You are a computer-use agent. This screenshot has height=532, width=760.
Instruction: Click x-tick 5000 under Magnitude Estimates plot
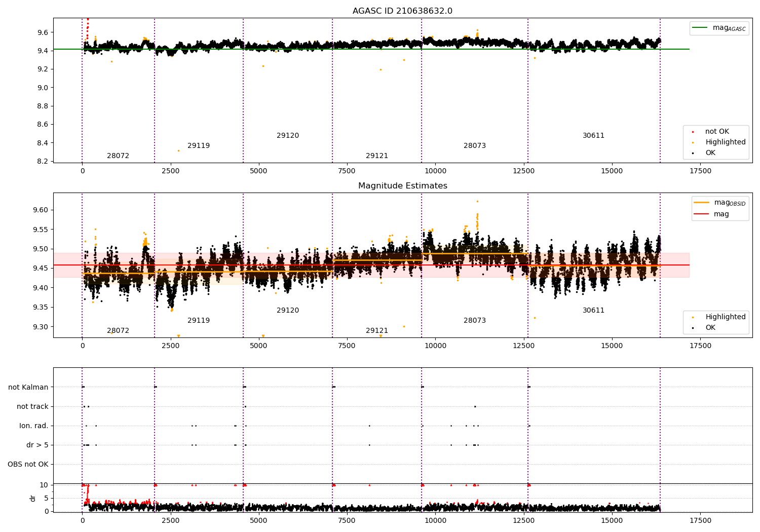(259, 346)
